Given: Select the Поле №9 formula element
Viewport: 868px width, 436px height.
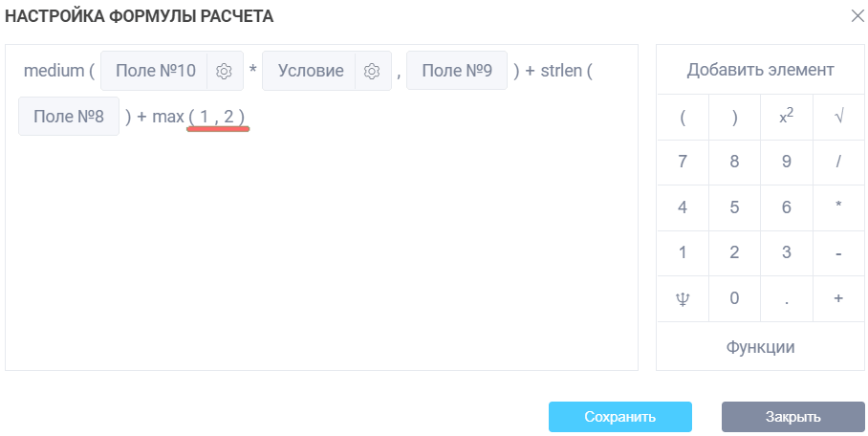Looking at the screenshot, I should 457,71.
